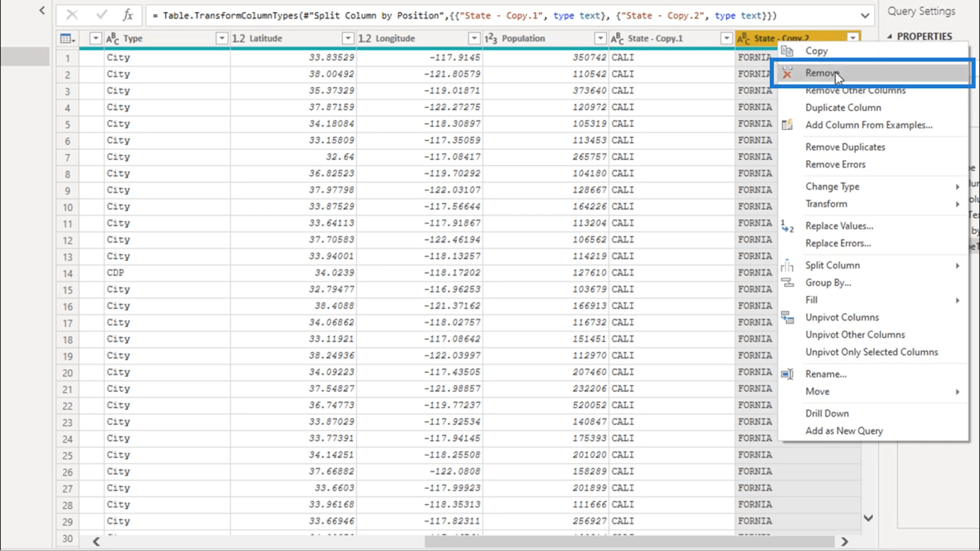Click the CDP cell in Type column
980x551 pixels.
167,273
